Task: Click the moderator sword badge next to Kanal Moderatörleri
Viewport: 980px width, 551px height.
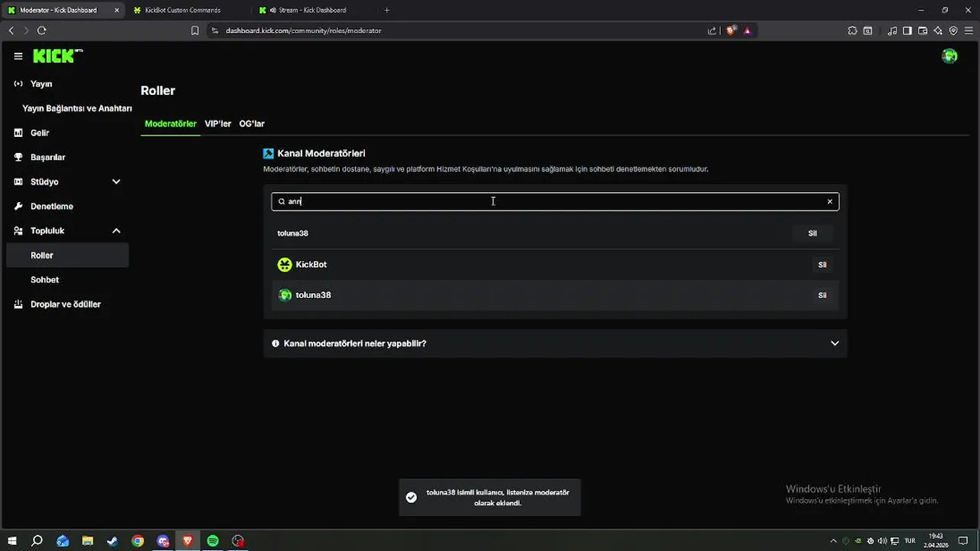Action: (269, 153)
